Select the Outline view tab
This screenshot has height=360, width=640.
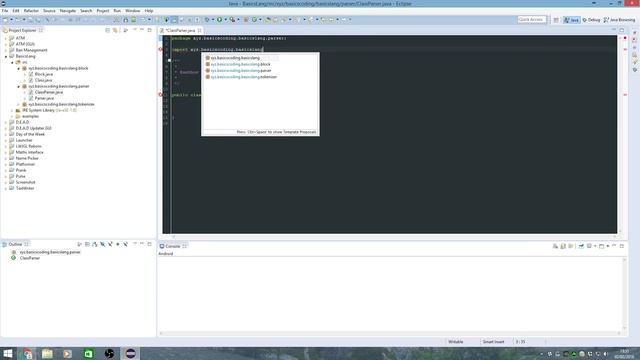(15, 244)
